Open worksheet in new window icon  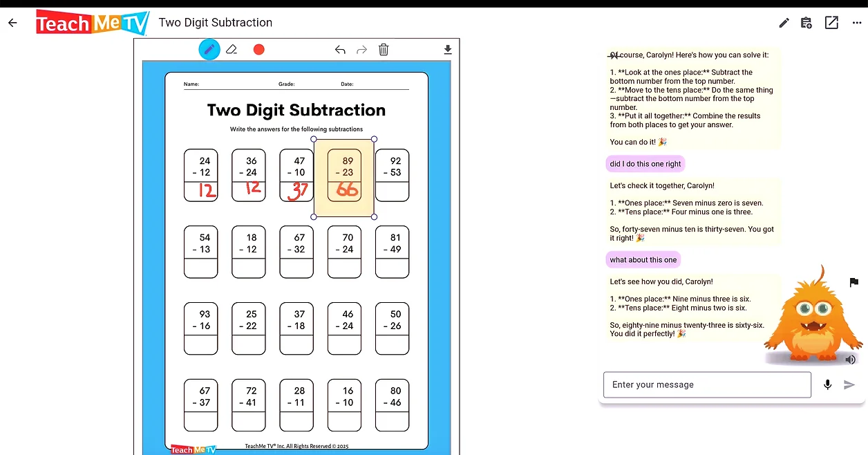click(831, 23)
